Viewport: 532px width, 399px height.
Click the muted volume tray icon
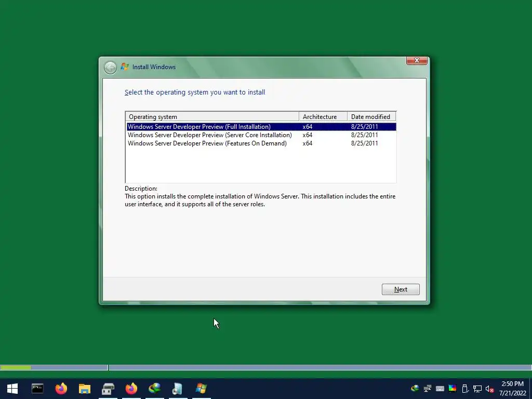489,389
